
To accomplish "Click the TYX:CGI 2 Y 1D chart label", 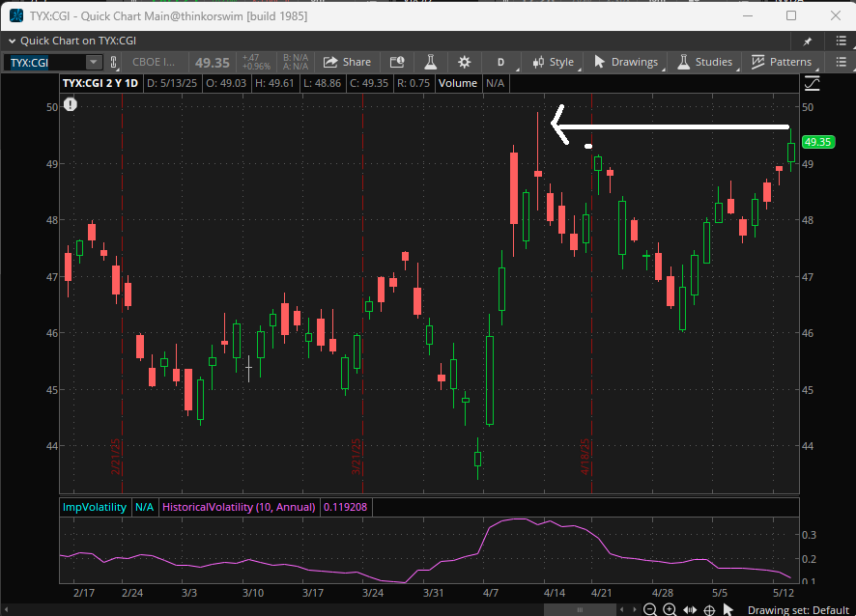I will pyautogui.click(x=100, y=83).
